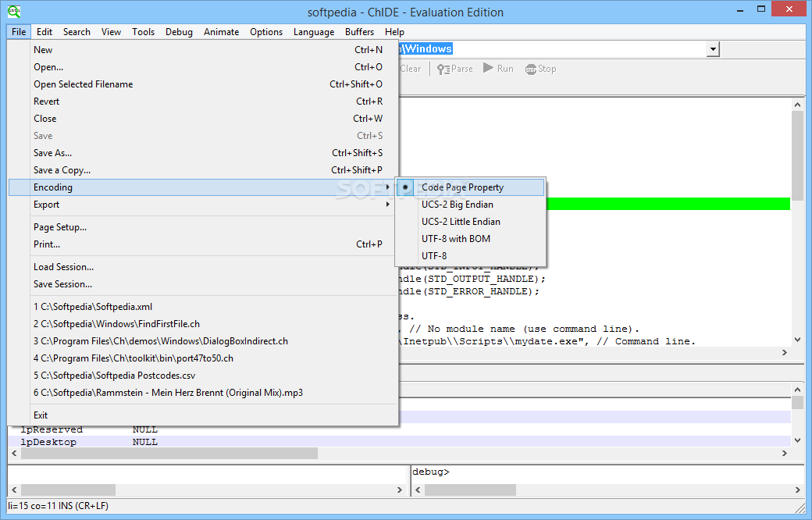Click the lpDesktop variable row
812x520 pixels.
399,442
